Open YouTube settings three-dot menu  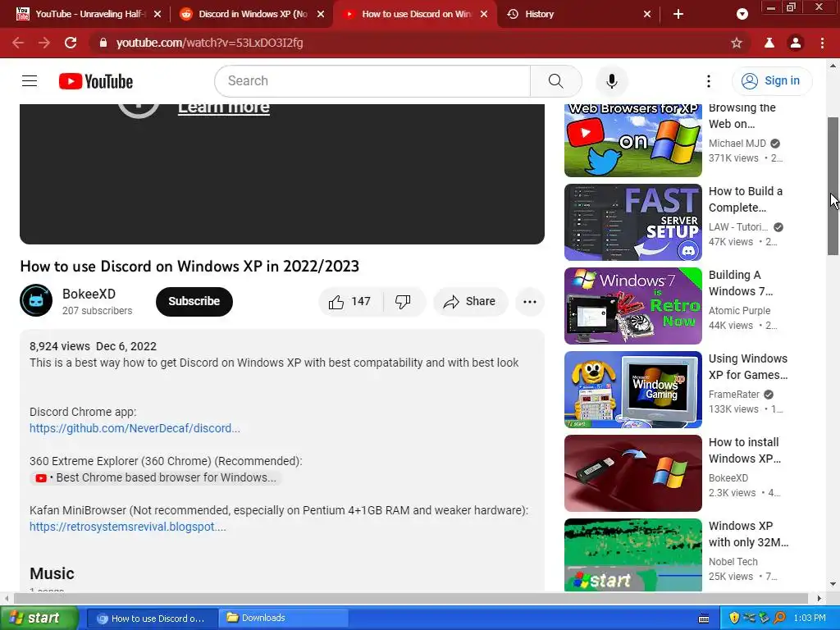(708, 81)
